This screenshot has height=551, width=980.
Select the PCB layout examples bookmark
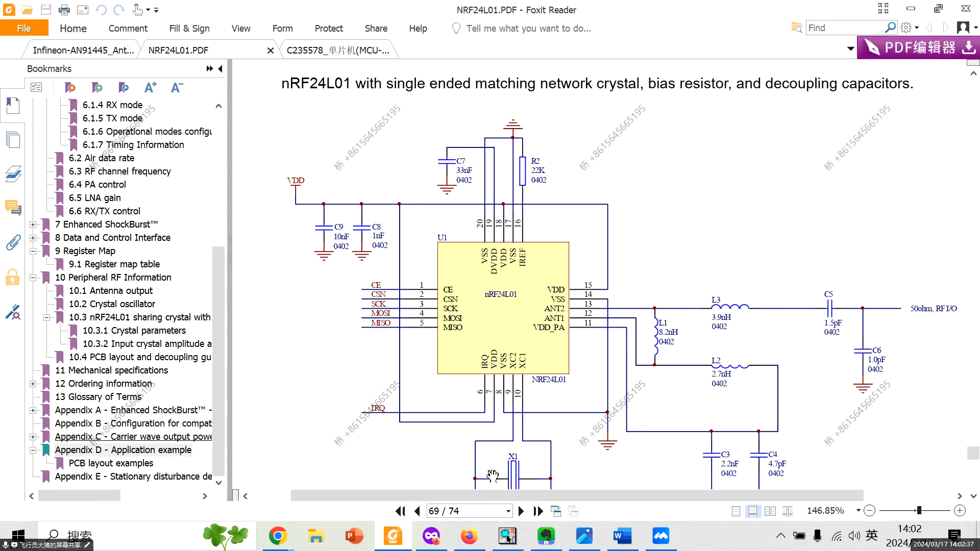pos(111,463)
